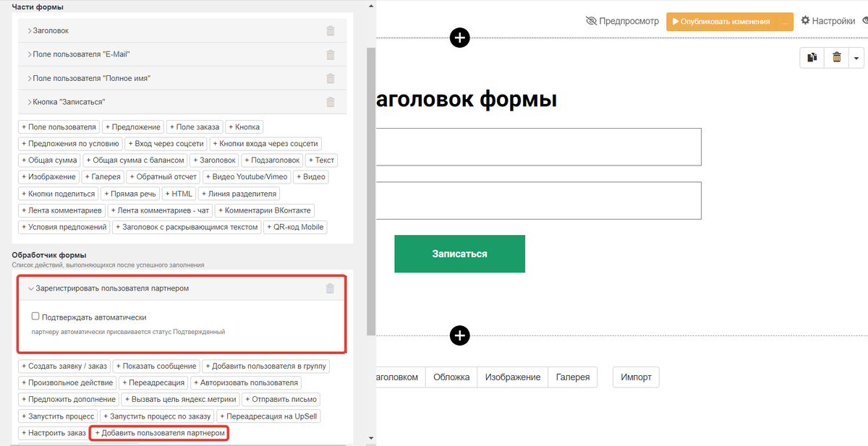Add "Вызвать цель яндекс.метрики" action

point(180,399)
